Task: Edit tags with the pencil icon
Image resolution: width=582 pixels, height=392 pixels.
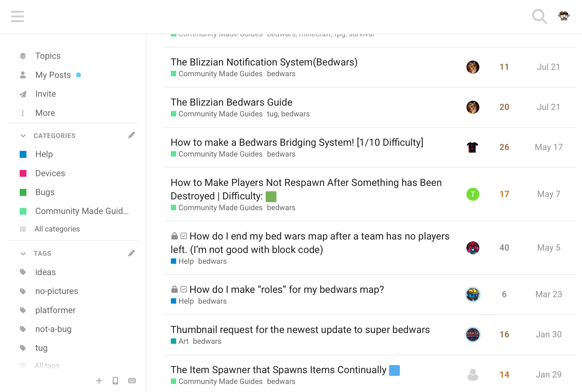Action: (131, 253)
